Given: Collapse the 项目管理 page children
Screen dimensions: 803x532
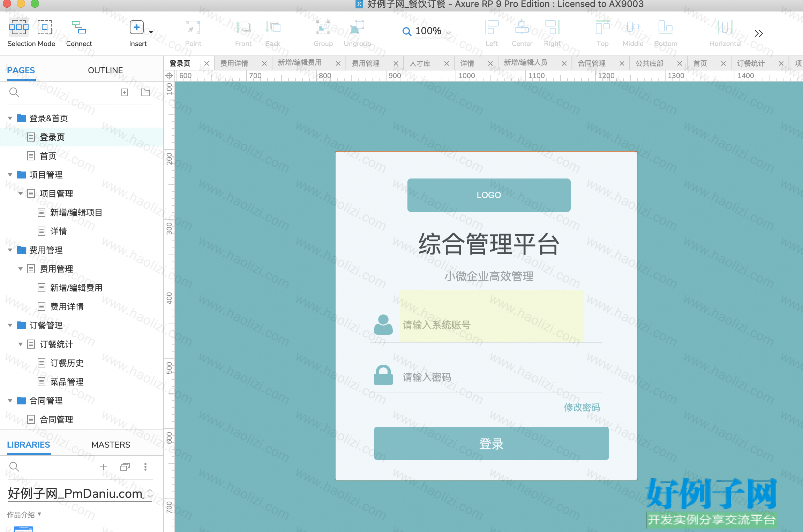Looking at the screenshot, I should (21, 193).
